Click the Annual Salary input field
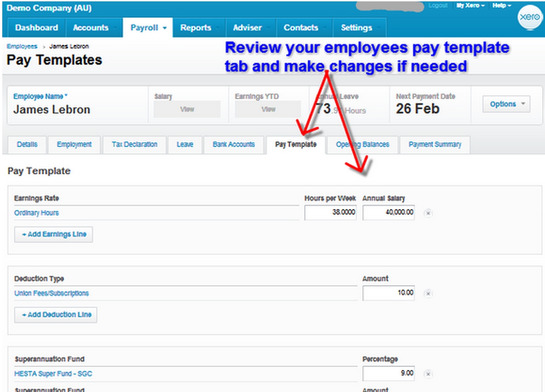Image resolution: width=545 pixels, height=392 pixels. pyautogui.click(x=388, y=213)
